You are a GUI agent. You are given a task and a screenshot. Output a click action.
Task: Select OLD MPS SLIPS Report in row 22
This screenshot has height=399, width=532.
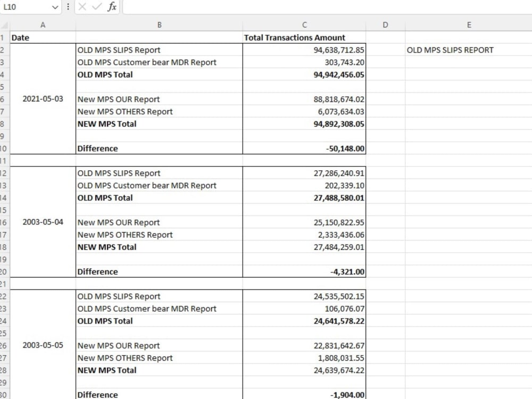pos(159,296)
